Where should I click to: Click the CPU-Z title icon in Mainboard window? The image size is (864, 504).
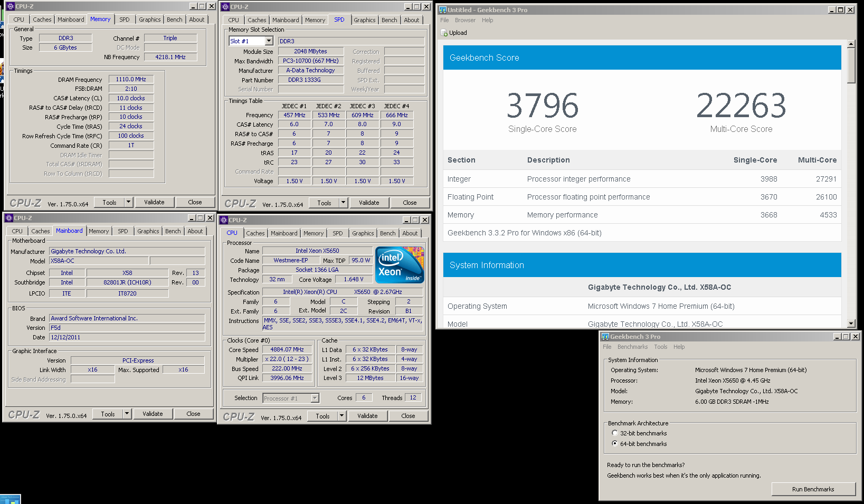[x=9, y=217]
